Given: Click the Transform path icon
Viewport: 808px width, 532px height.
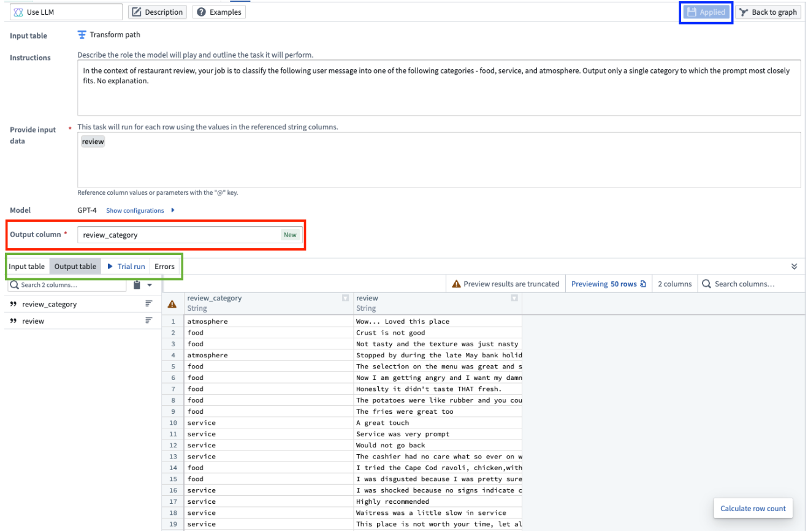Looking at the screenshot, I should (x=82, y=35).
